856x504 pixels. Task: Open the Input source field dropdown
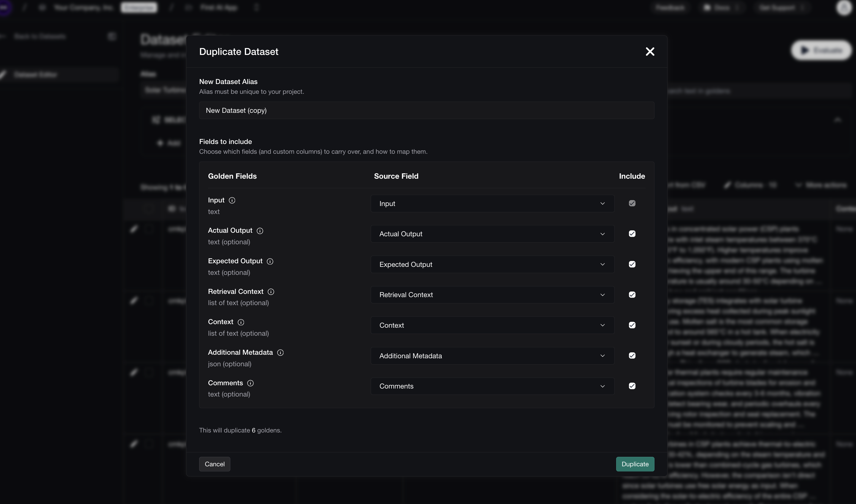click(x=492, y=203)
